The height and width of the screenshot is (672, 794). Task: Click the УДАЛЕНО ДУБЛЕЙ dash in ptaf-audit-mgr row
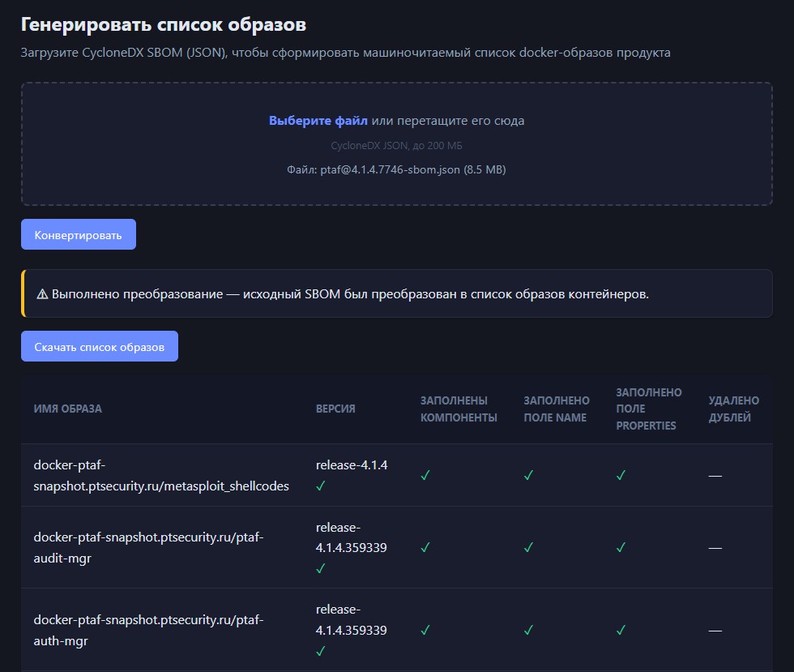(x=715, y=548)
